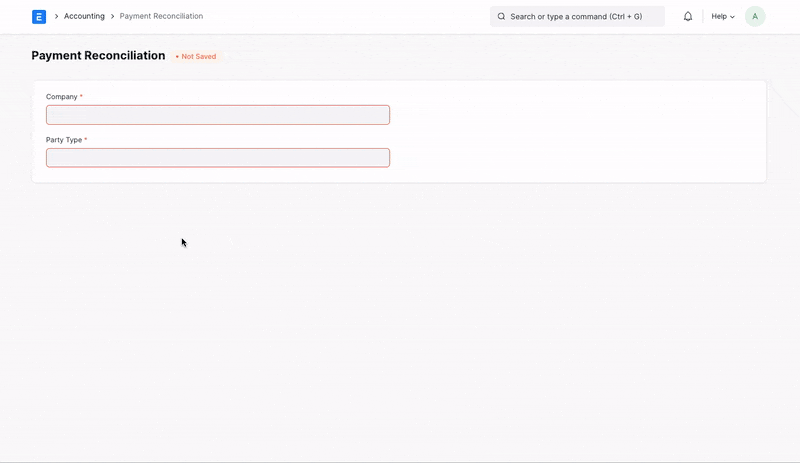Click the Party Type field label
800x463 pixels.
pyautogui.click(x=64, y=140)
